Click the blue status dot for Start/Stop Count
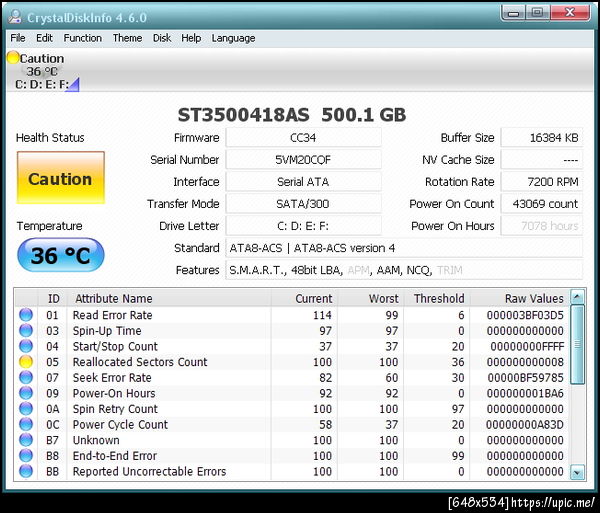This screenshot has width=600, height=513. pyautogui.click(x=26, y=346)
